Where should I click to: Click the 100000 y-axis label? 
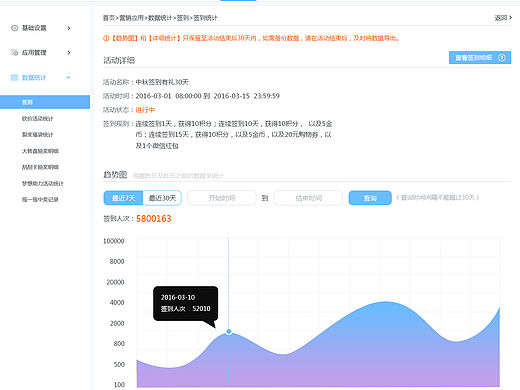click(x=114, y=241)
